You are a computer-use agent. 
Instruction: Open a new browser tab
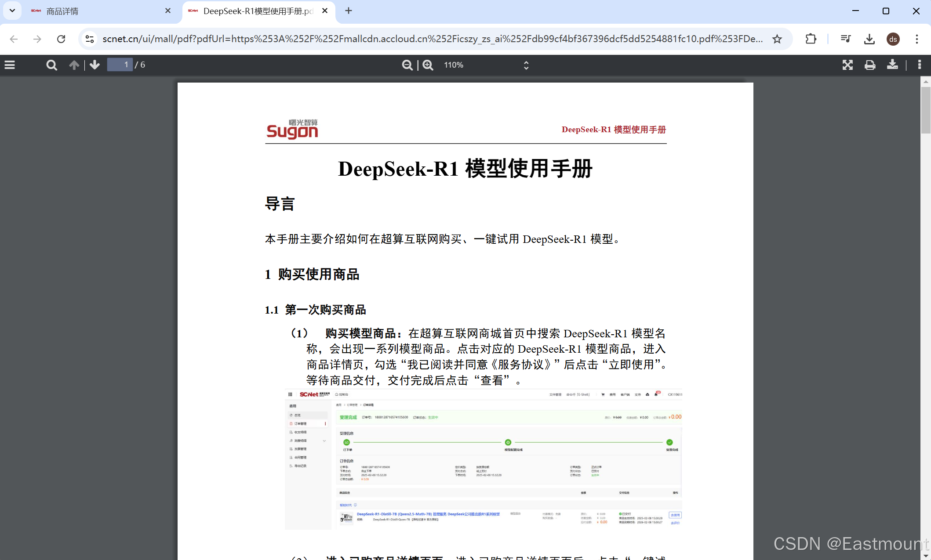coord(349,11)
